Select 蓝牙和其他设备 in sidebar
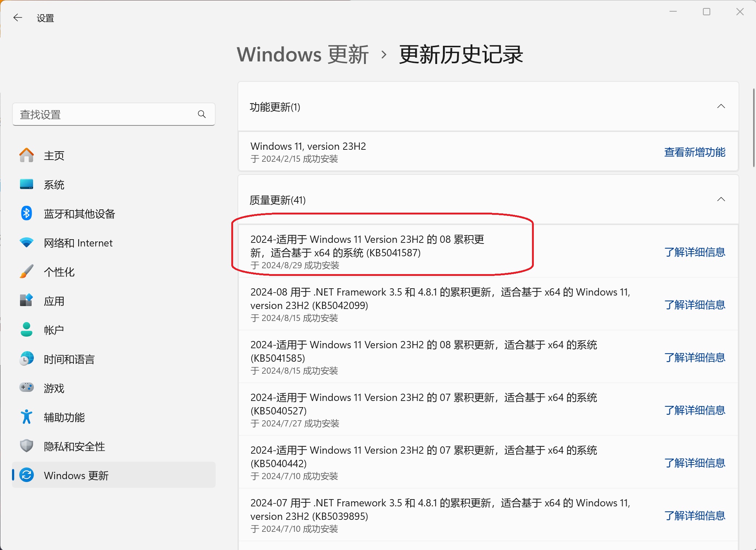 tap(114, 213)
